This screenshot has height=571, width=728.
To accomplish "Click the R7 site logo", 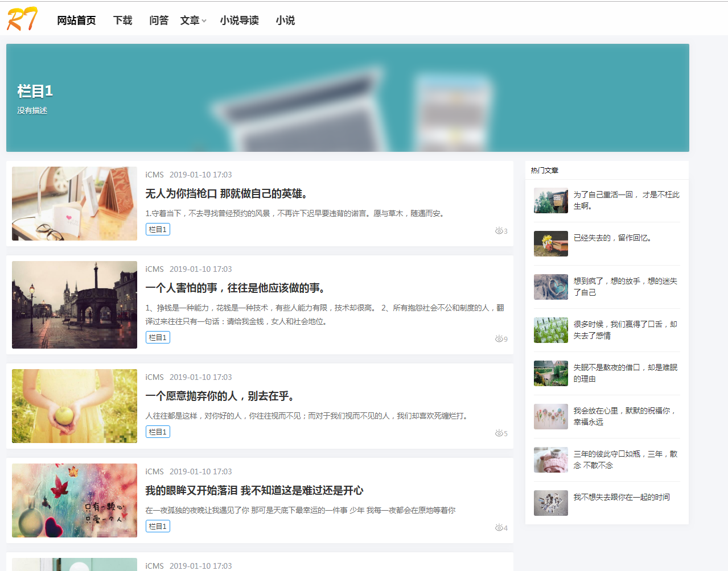I will (x=22, y=19).
